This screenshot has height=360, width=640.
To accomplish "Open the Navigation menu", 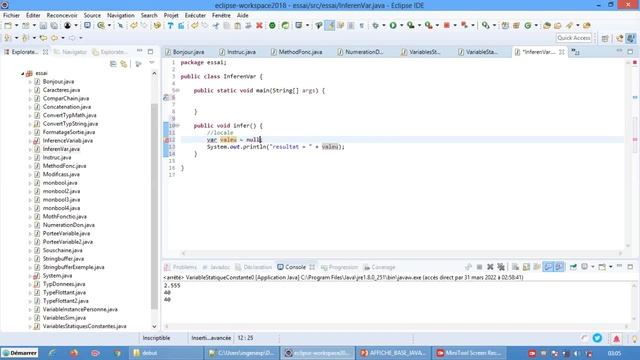I will point(121,15).
